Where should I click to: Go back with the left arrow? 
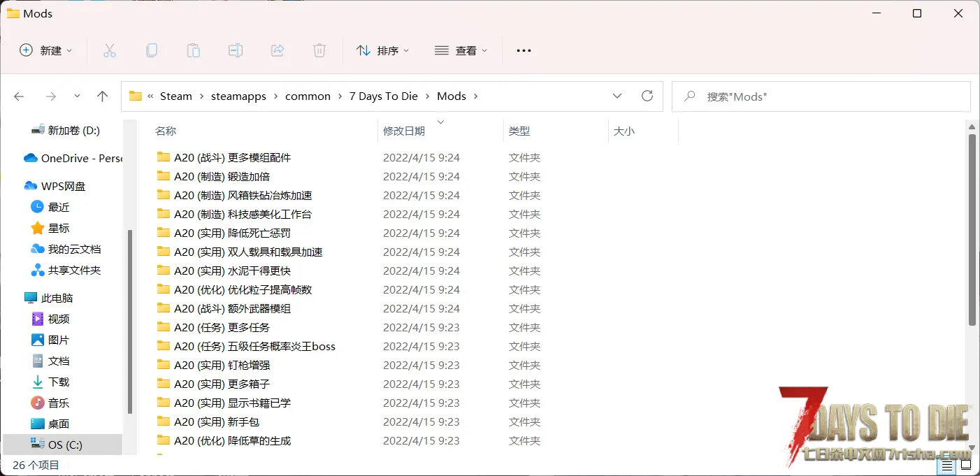20,96
